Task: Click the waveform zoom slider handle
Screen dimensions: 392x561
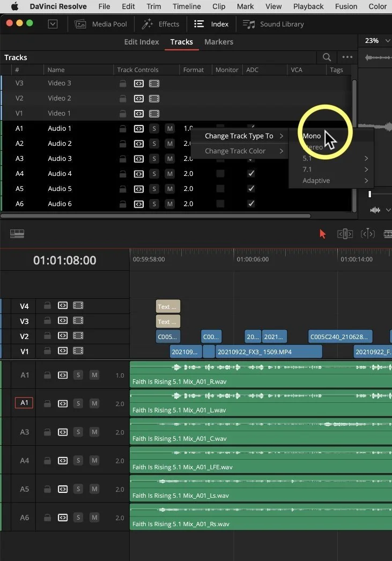Action: pyautogui.click(x=369, y=194)
